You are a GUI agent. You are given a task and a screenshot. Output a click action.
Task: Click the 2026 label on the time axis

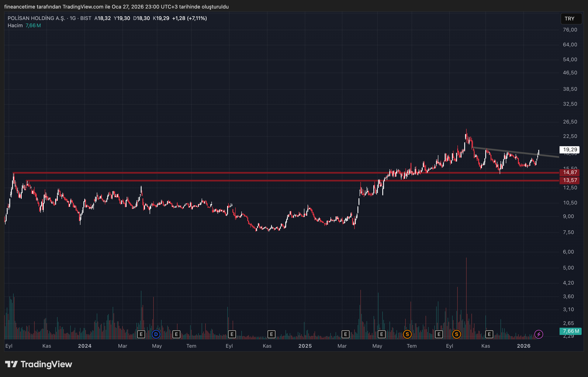(x=523, y=346)
